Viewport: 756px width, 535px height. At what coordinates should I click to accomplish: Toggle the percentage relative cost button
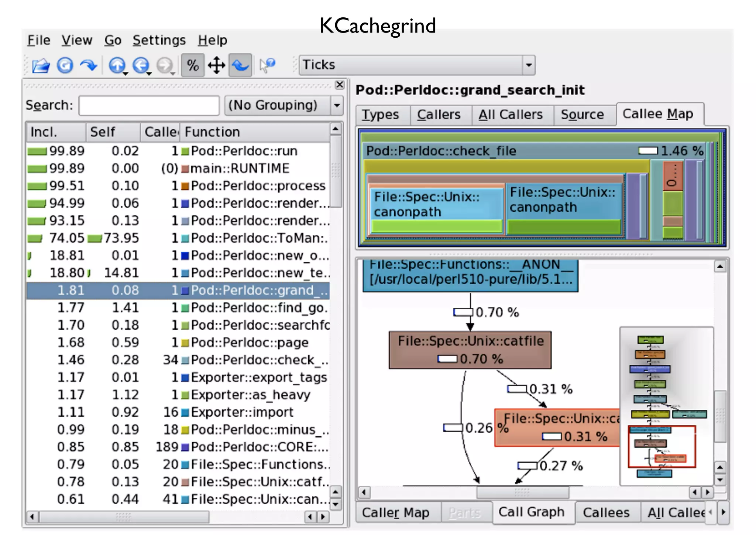tap(193, 66)
